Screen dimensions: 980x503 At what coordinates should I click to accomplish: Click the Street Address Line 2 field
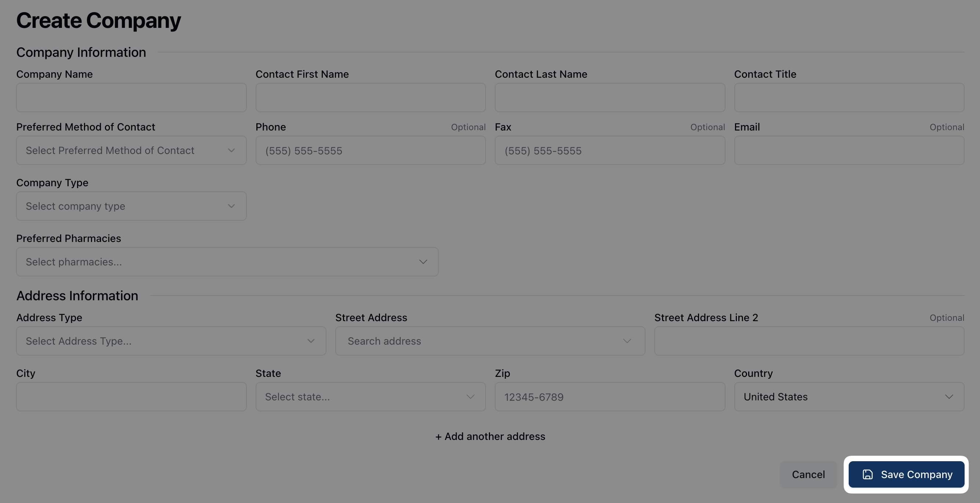(x=809, y=341)
